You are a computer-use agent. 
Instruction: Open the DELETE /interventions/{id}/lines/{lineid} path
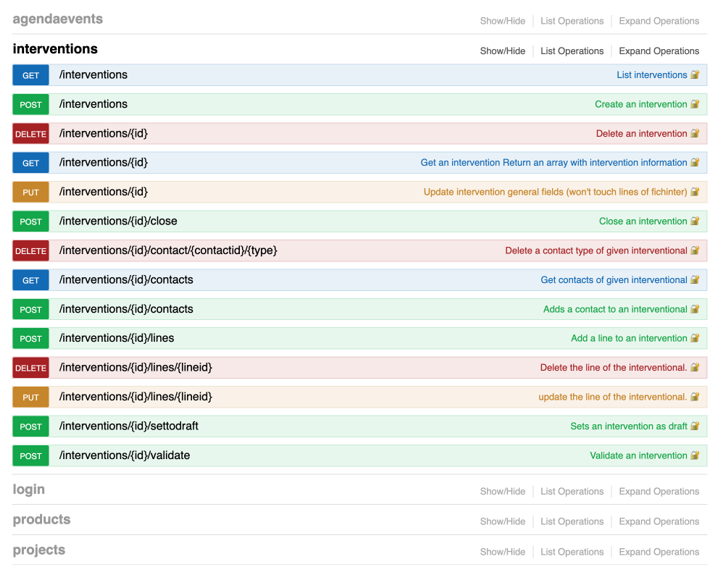point(135,367)
